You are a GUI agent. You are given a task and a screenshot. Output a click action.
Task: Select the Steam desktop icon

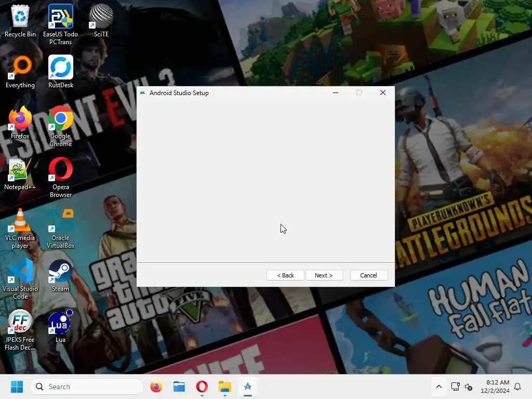(60, 275)
